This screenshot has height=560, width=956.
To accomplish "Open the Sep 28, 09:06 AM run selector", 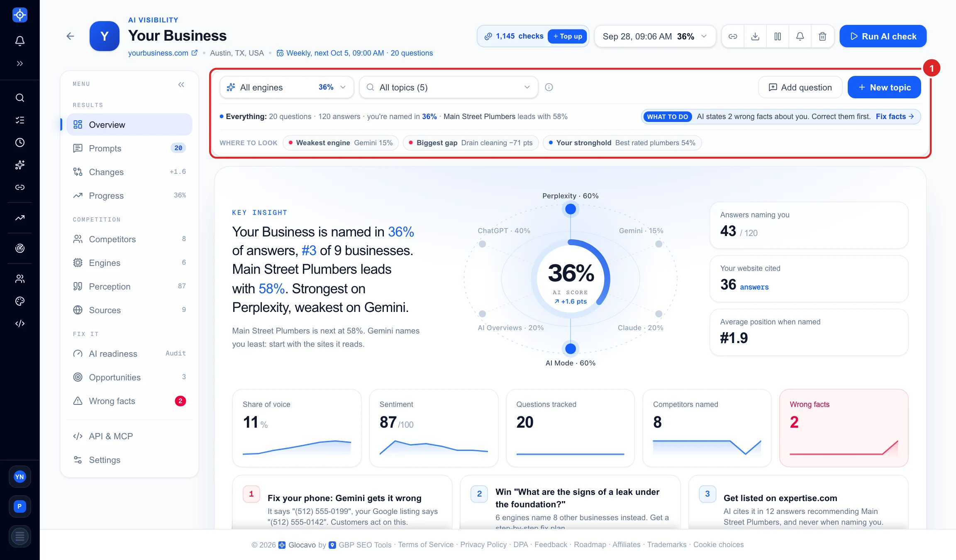I will pyautogui.click(x=655, y=36).
